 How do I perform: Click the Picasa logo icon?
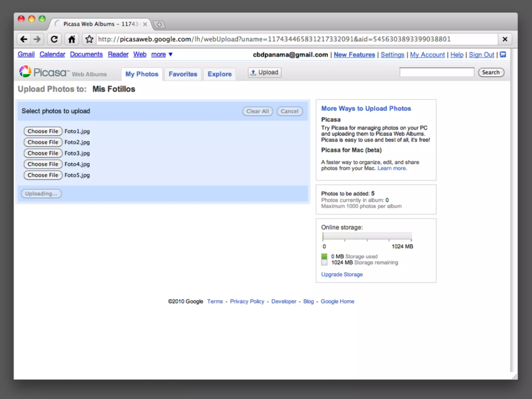(25, 72)
